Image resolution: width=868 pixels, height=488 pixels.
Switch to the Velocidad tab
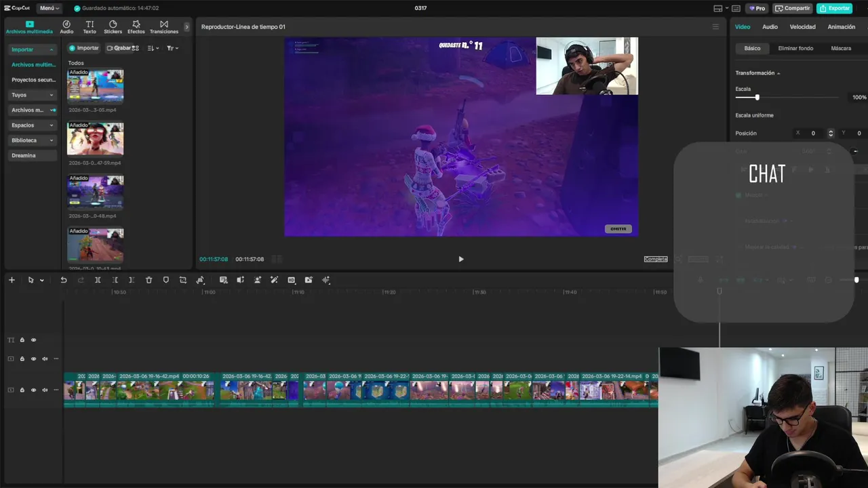pos(803,27)
